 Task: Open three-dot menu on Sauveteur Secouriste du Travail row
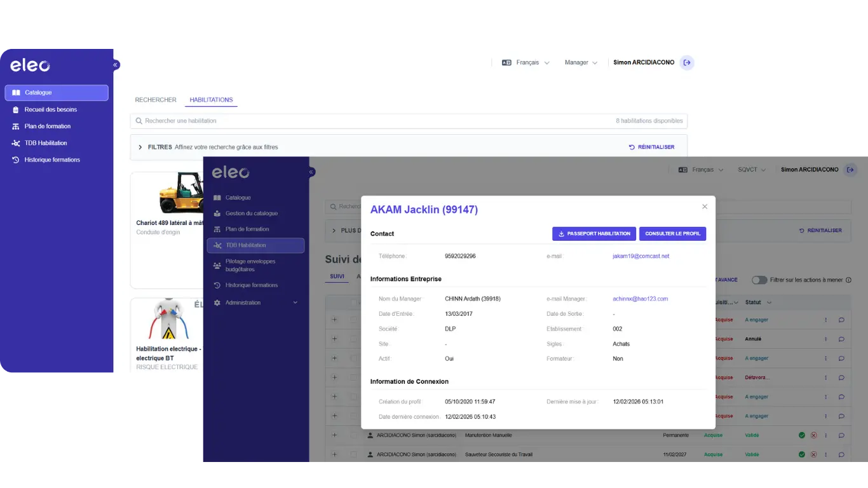coord(826,454)
